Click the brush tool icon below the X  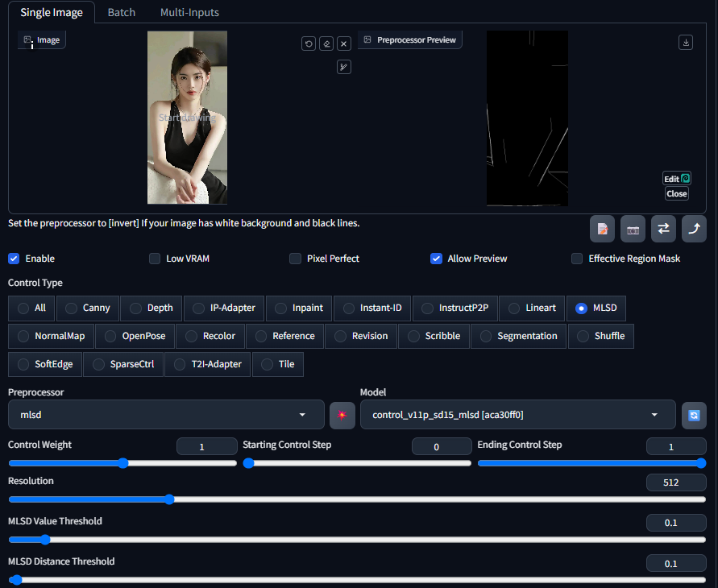click(344, 67)
